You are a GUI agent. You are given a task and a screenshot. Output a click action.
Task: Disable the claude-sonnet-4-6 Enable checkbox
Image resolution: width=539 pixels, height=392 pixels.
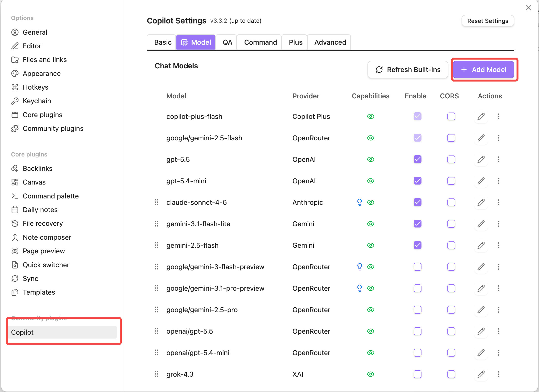click(x=417, y=202)
